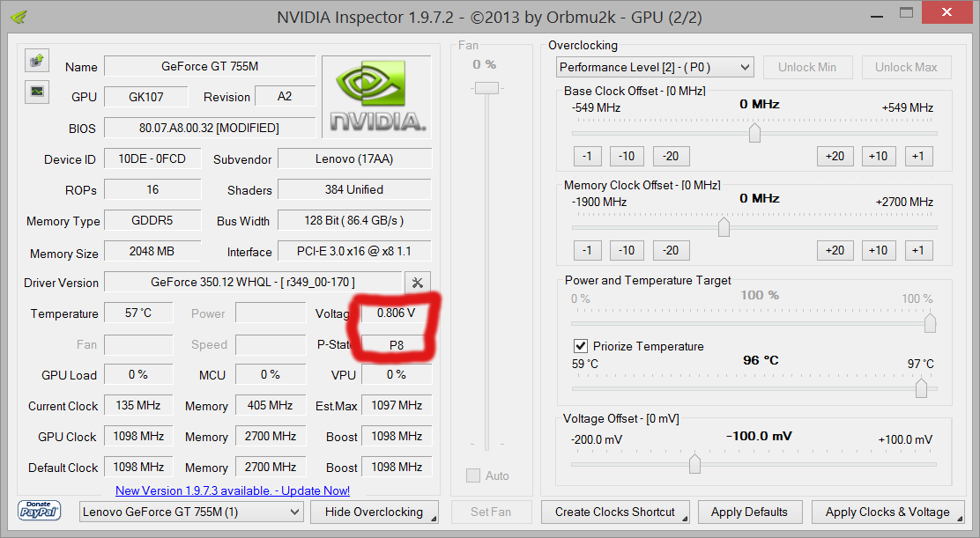This screenshot has height=538, width=980.
Task: Decrease Base Clock Offset by 20
Action: [672, 156]
